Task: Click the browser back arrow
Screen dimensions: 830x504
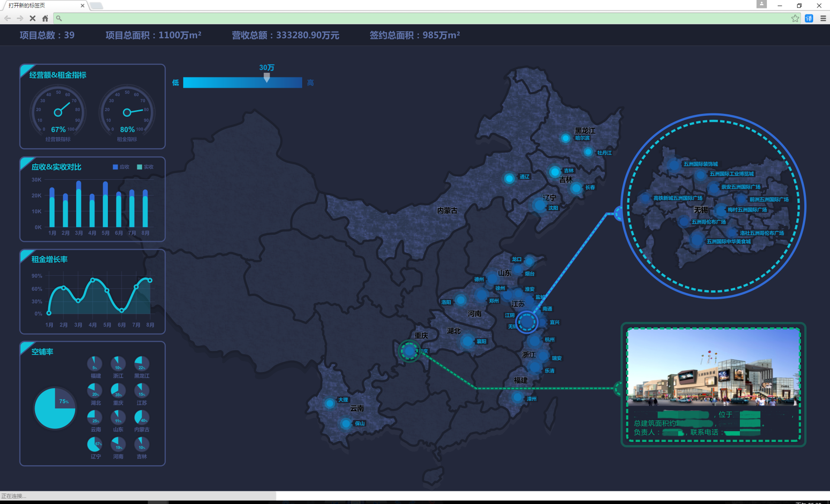Action: 7,18
